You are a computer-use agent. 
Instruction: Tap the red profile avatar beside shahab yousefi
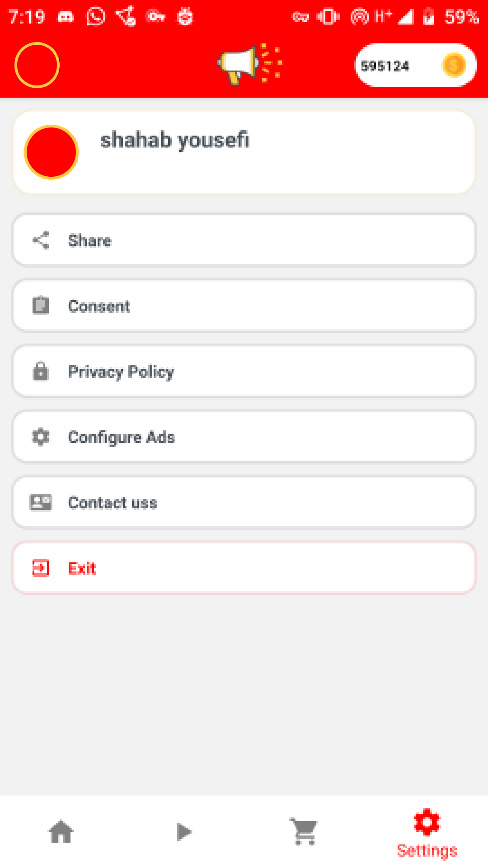(x=52, y=152)
